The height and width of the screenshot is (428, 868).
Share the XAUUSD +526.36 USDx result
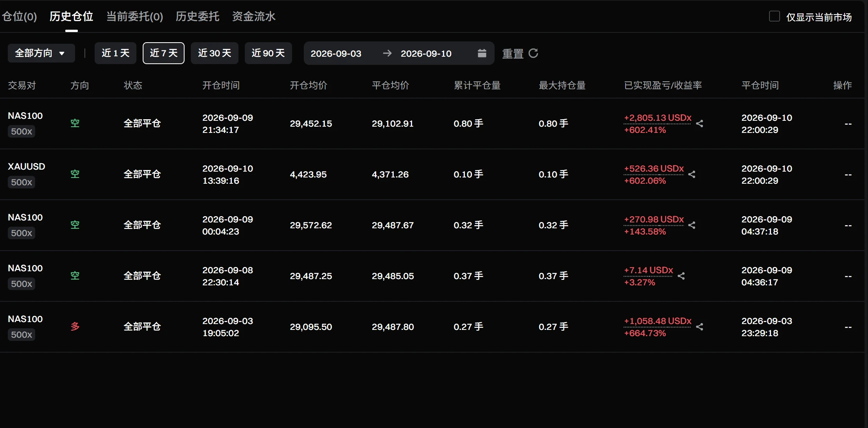pyautogui.click(x=692, y=174)
